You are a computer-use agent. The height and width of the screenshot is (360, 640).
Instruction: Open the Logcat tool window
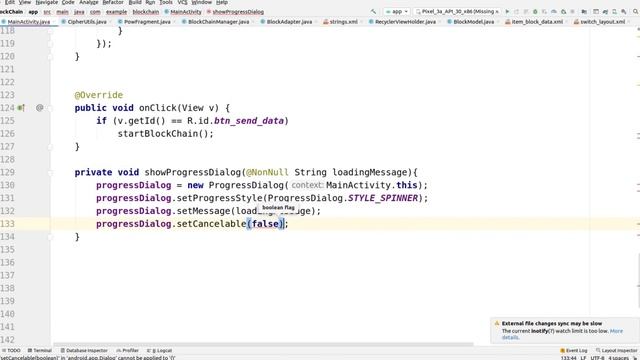pos(160,351)
